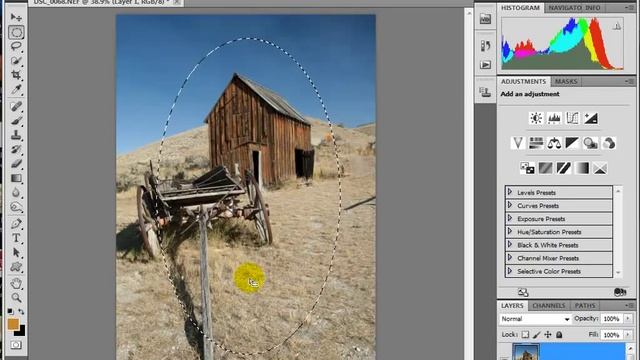Toggle lock position icon
Screen dimensions: 640x360
click(548, 335)
